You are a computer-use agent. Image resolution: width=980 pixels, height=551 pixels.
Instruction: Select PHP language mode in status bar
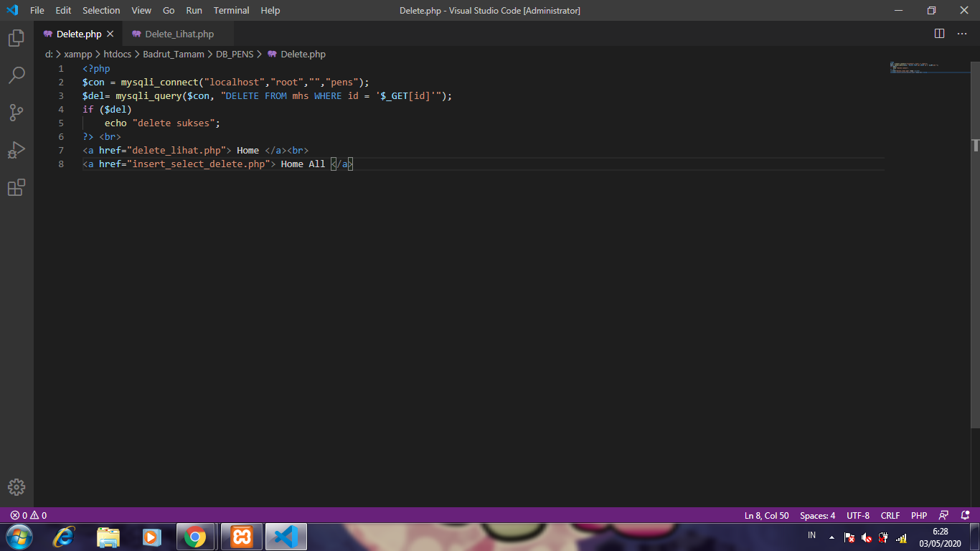click(919, 515)
